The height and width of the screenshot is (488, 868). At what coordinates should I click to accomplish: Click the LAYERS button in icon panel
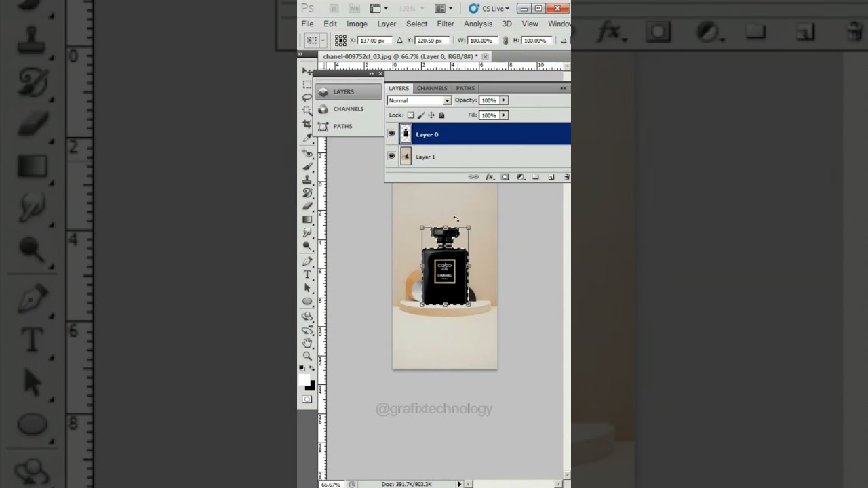[349, 91]
